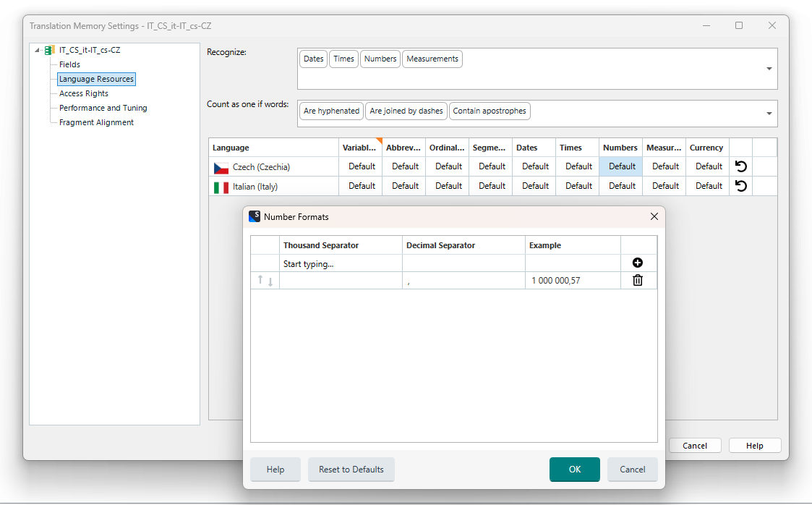Open Italian Abbreviations Default cell
This screenshot has width=812, height=505.
pos(404,186)
